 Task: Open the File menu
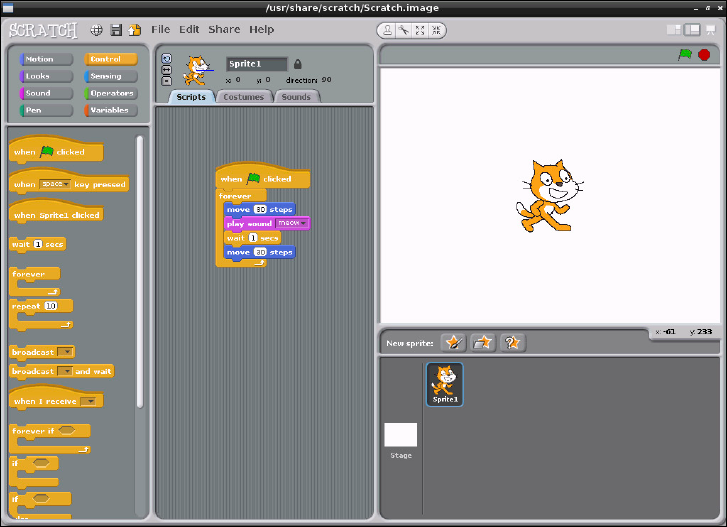point(160,30)
